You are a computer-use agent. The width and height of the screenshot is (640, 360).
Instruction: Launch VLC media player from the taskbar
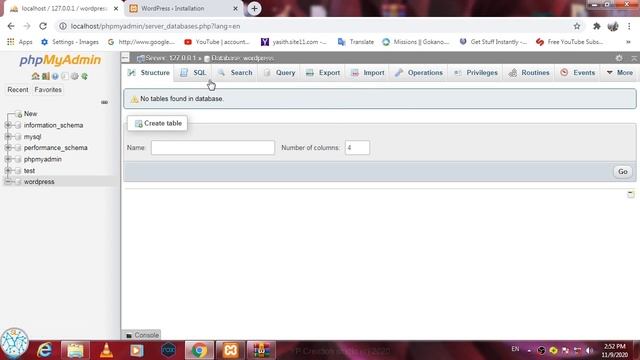click(x=106, y=350)
